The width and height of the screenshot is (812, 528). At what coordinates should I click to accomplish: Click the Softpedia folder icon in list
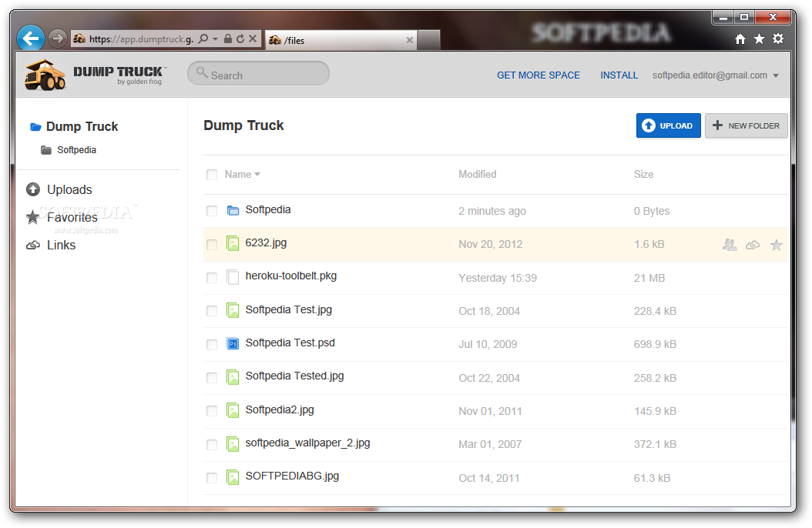coord(233,210)
